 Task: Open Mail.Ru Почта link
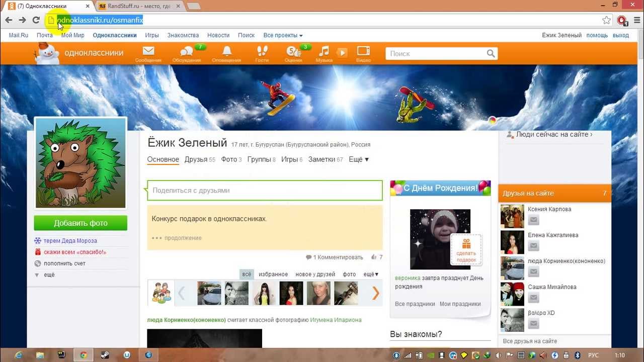[x=44, y=35]
